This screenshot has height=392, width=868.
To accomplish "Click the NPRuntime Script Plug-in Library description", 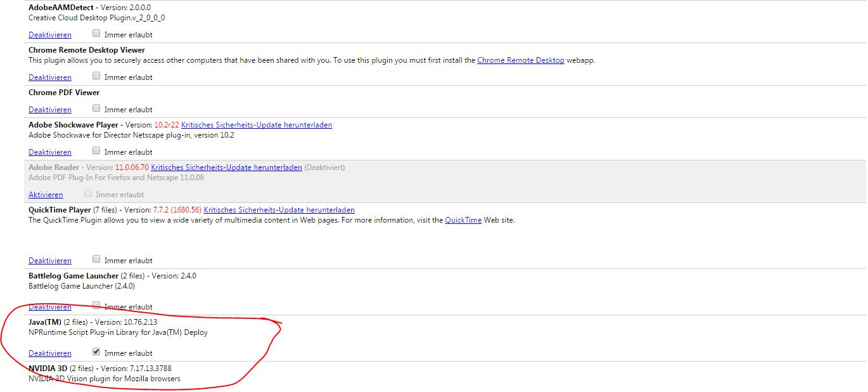I will [x=118, y=332].
